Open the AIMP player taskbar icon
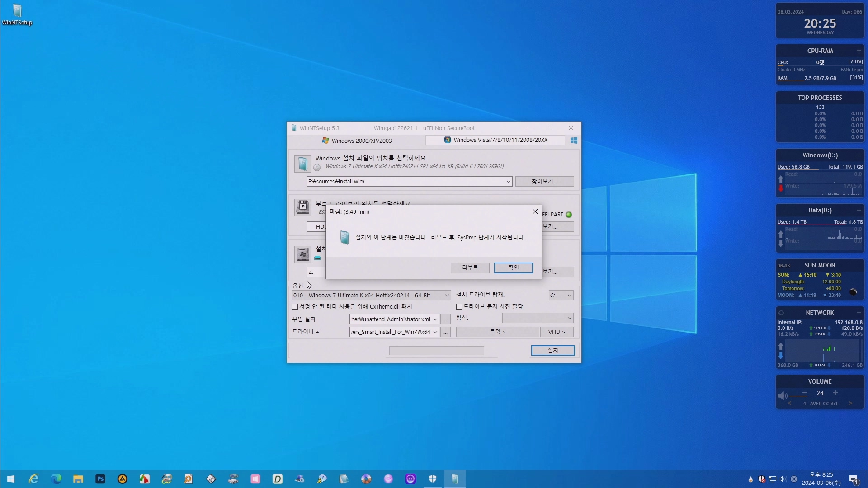This screenshot has width=868, height=488. [x=123, y=479]
